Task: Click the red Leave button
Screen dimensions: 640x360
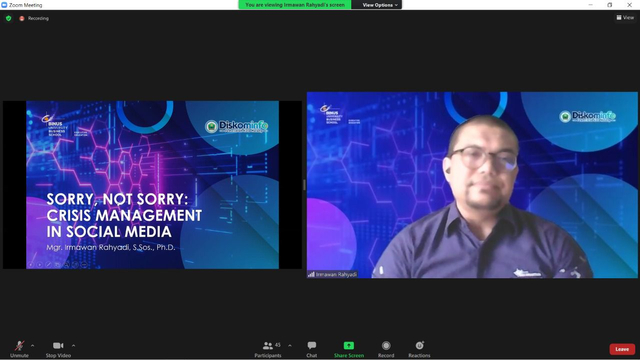Action: coord(622,349)
